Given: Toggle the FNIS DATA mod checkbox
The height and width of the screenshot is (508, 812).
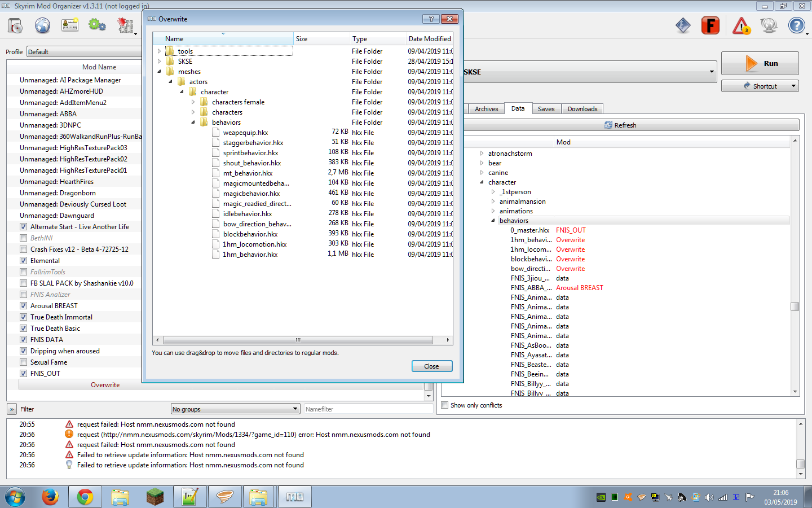Looking at the screenshot, I should [24, 340].
